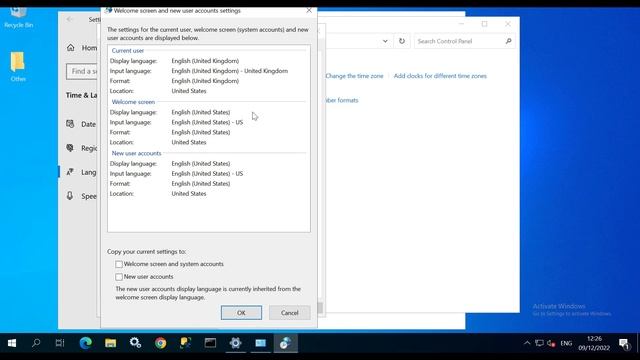
Task: Open the Windows Start menu
Action: (x=12, y=343)
